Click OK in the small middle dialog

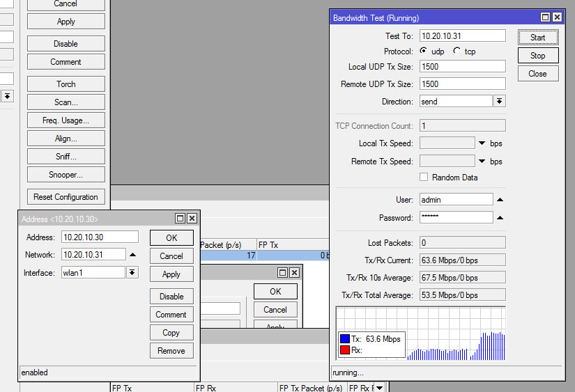coord(275,291)
